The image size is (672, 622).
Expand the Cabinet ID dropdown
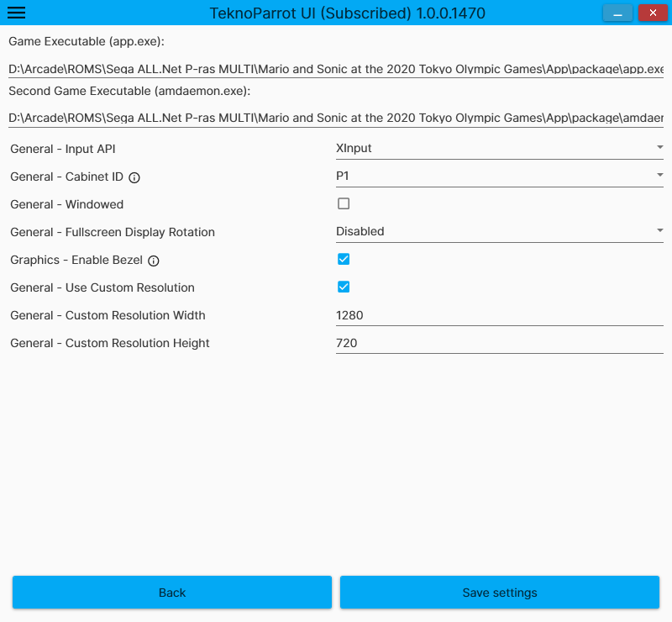(x=499, y=177)
